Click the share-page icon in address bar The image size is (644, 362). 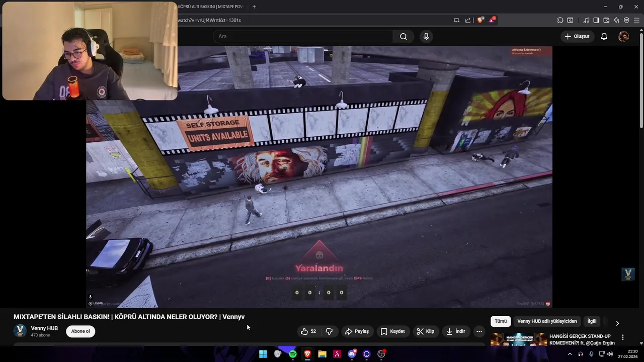468,20
